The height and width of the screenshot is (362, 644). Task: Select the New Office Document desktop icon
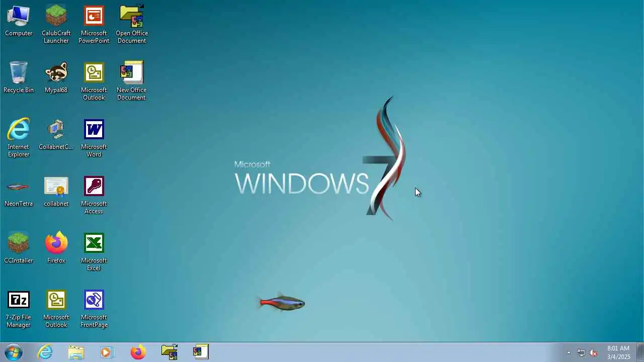[x=131, y=81]
